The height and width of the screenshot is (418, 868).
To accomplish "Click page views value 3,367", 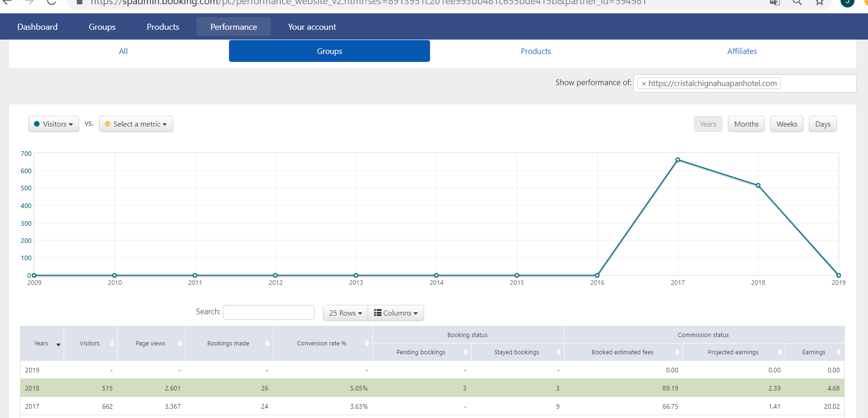I will tap(173, 406).
